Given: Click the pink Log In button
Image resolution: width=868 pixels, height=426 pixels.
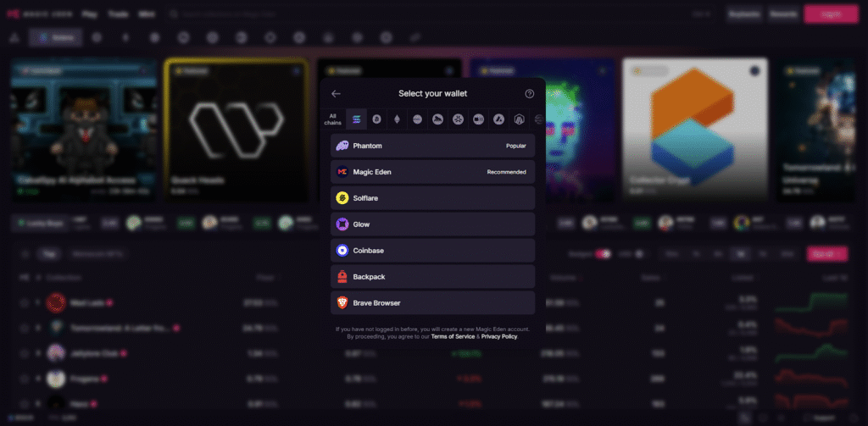Looking at the screenshot, I should tap(830, 14).
